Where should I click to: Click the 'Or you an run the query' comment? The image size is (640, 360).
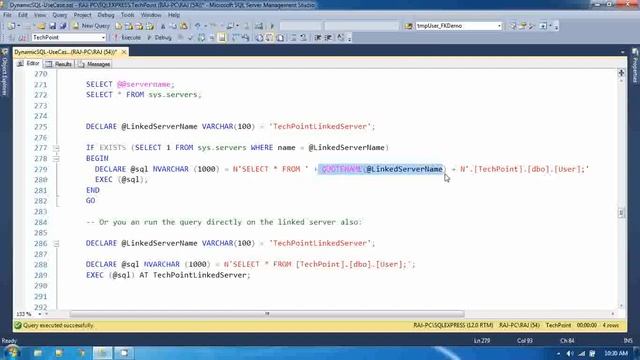[x=224, y=222]
